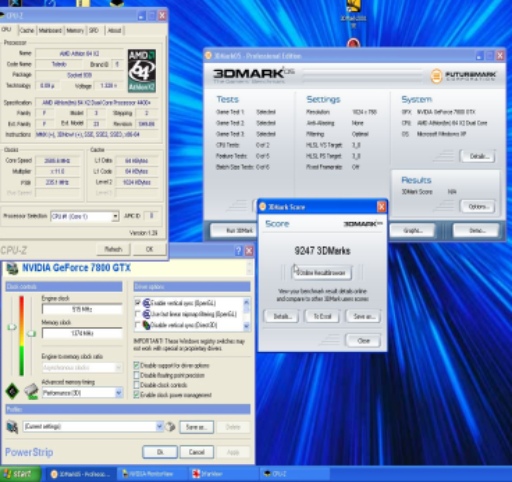The height and width of the screenshot is (482, 512).
Task: Click the To Excel button
Action: pos(322,316)
